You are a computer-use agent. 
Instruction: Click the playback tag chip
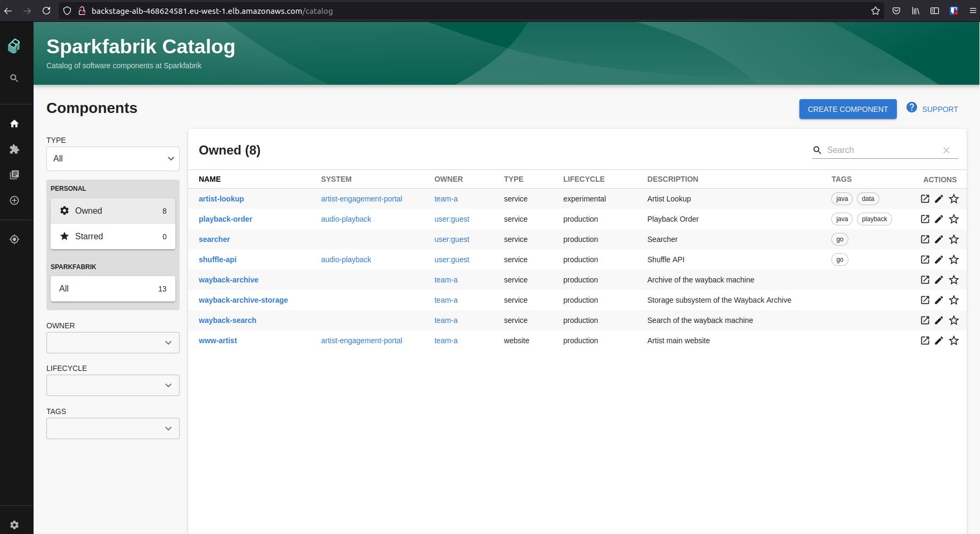[874, 219]
